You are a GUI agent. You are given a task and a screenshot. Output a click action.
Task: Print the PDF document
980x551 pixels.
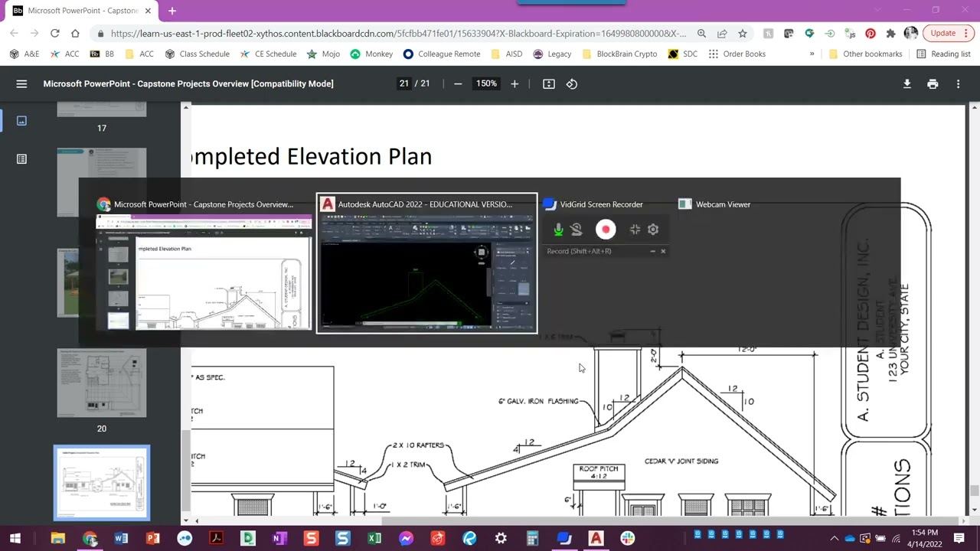(x=933, y=84)
